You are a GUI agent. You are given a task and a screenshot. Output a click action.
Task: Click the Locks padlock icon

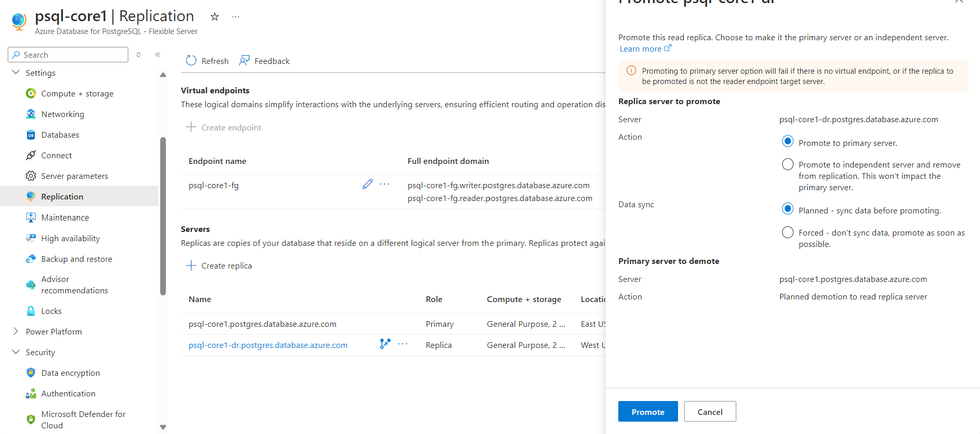31,311
